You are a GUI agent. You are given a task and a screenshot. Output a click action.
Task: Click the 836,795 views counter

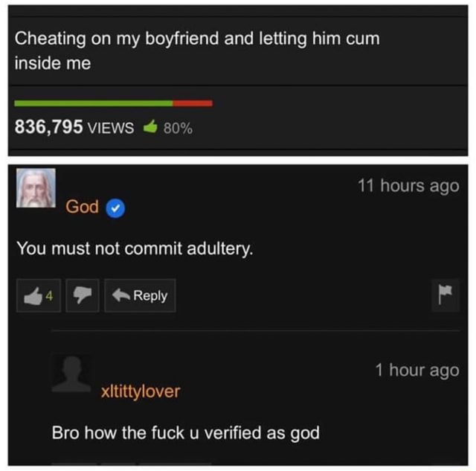coord(74,127)
